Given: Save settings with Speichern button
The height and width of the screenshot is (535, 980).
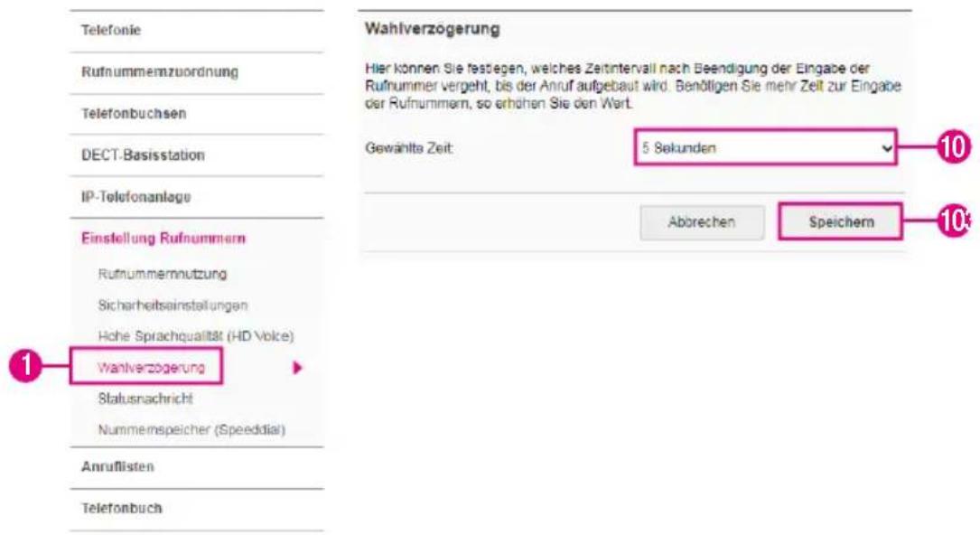Looking at the screenshot, I should point(841,222).
